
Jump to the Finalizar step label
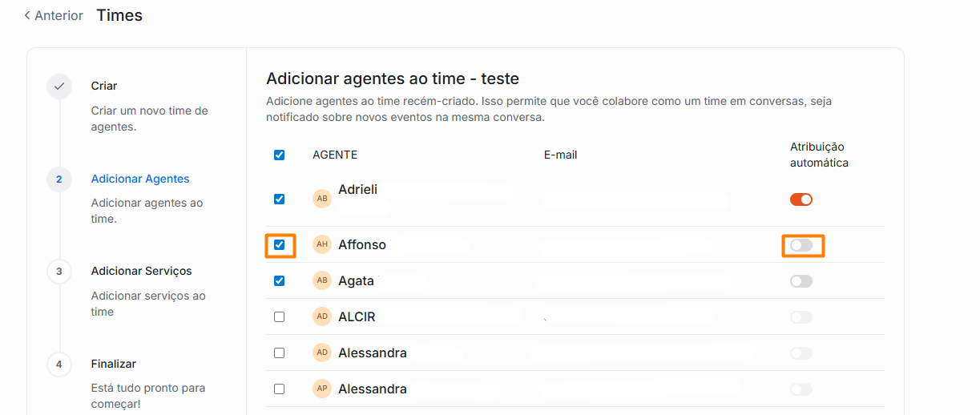(113, 364)
